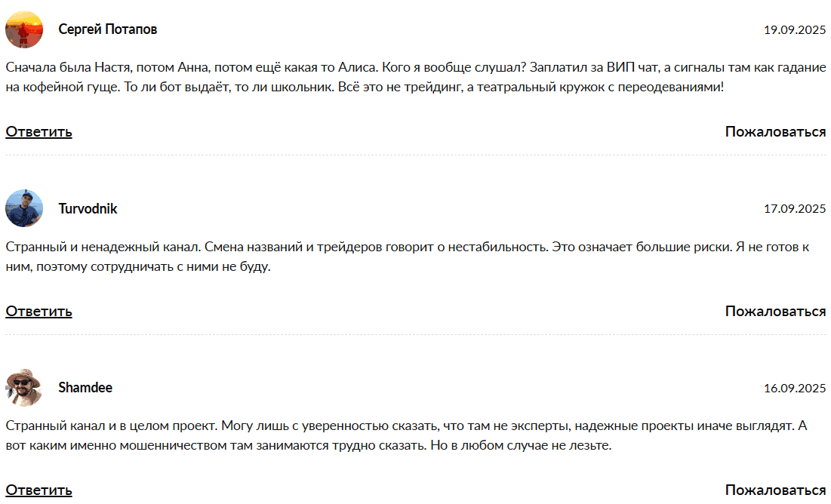Report Shamdee's review with Пожаловаться
Image resolution: width=831 pixels, height=504 pixels.
click(x=775, y=490)
